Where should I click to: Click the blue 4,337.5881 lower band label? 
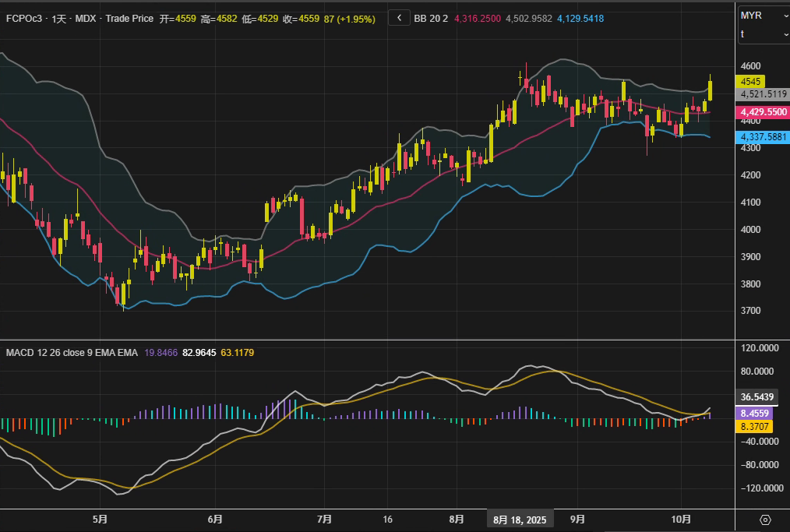pos(764,137)
